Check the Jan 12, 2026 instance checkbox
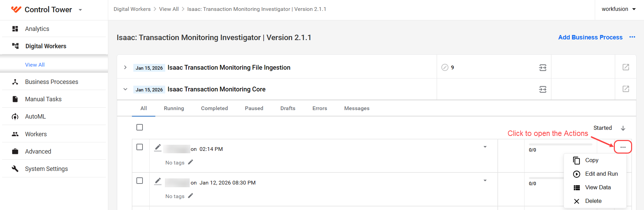Viewport: 644px width, 210px height. tap(139, 181)
